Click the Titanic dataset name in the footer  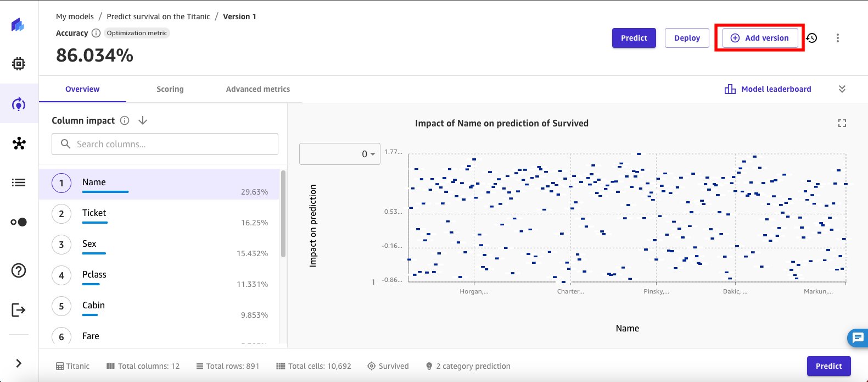72,366
